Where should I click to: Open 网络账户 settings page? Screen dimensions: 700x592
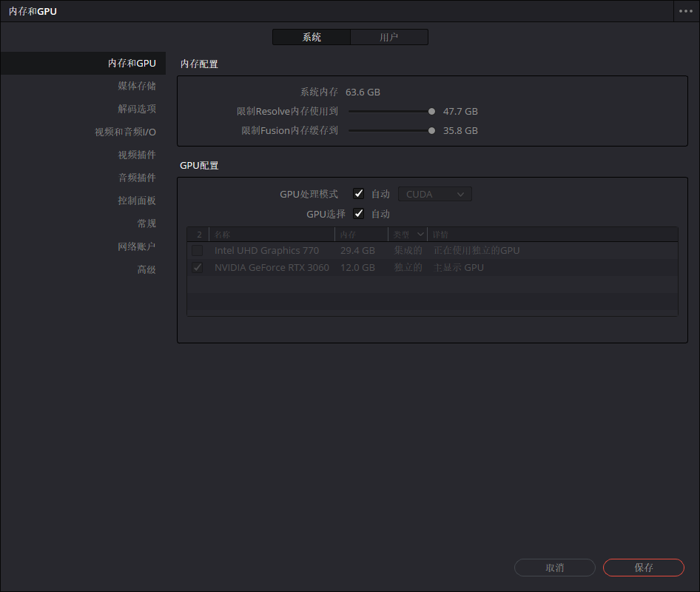(137, 246)
